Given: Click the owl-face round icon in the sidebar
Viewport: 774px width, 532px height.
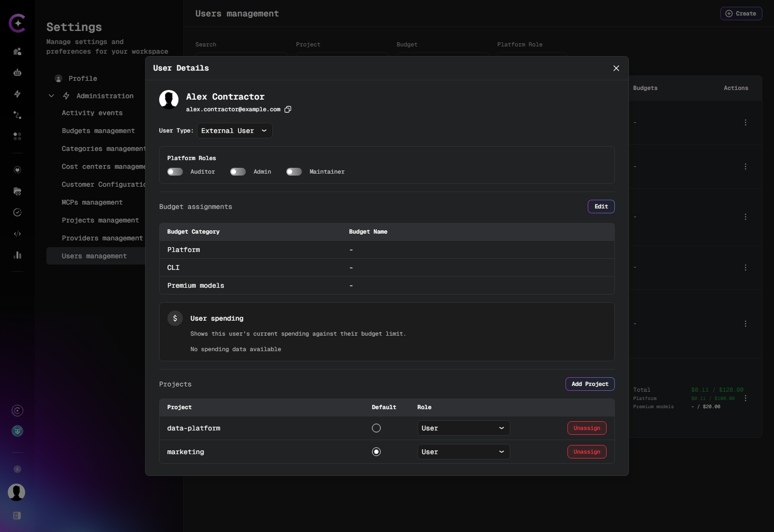Looking at the screenshot, I should 17,431.
